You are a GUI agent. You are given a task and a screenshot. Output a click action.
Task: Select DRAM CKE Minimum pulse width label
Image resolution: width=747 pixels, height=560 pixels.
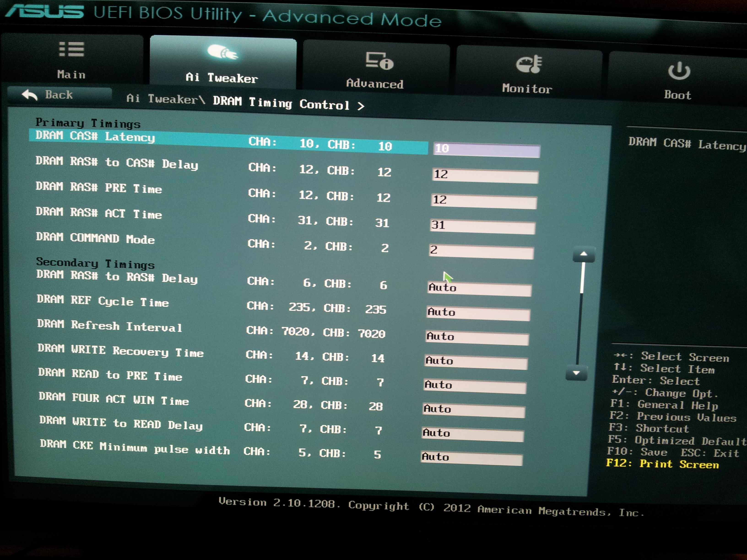tap(135, 447)
